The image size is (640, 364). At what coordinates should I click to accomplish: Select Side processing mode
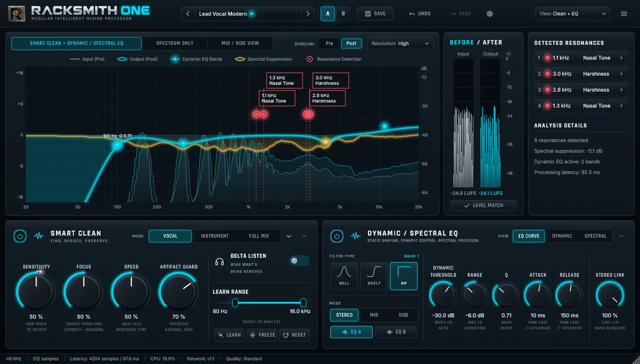point(404,315)
